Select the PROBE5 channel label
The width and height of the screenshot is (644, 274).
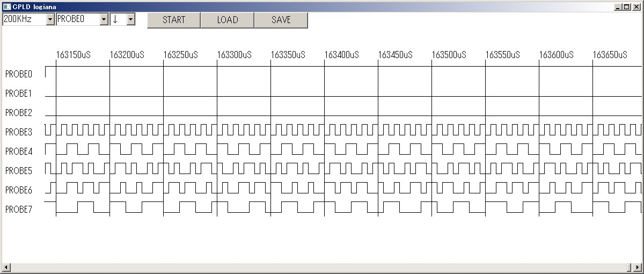pos(19,170)
